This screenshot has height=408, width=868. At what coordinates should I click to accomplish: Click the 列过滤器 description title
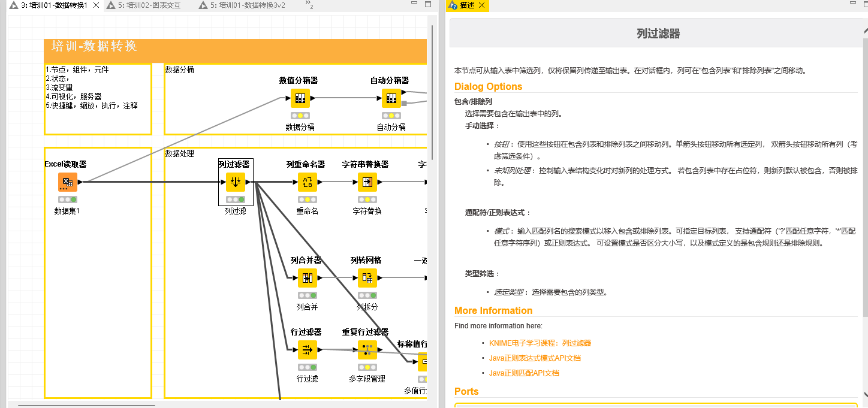click(x=658, y=34)
